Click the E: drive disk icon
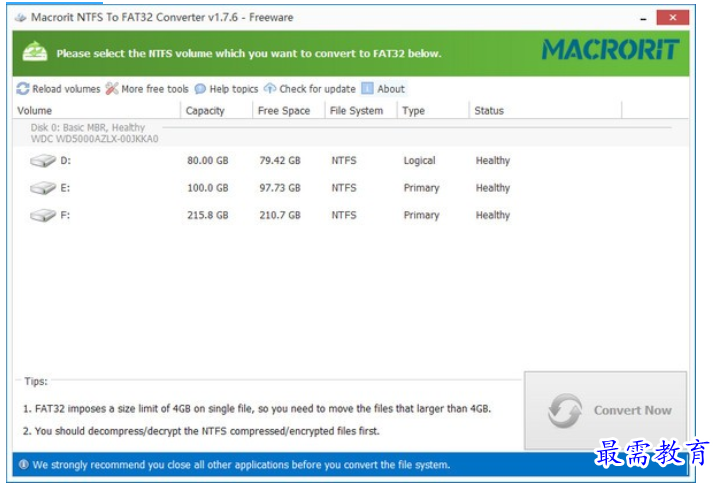 click(x=43, y=188)
